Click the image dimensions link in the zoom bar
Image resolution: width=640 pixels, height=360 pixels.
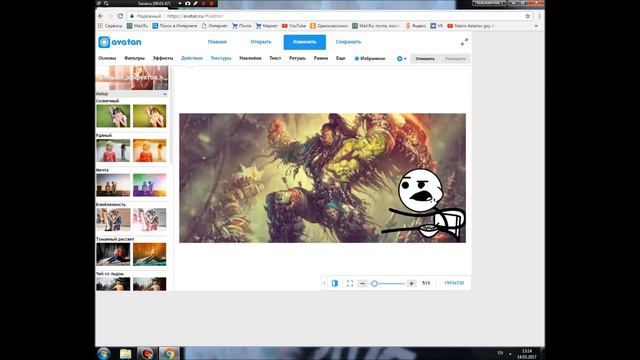454,283
